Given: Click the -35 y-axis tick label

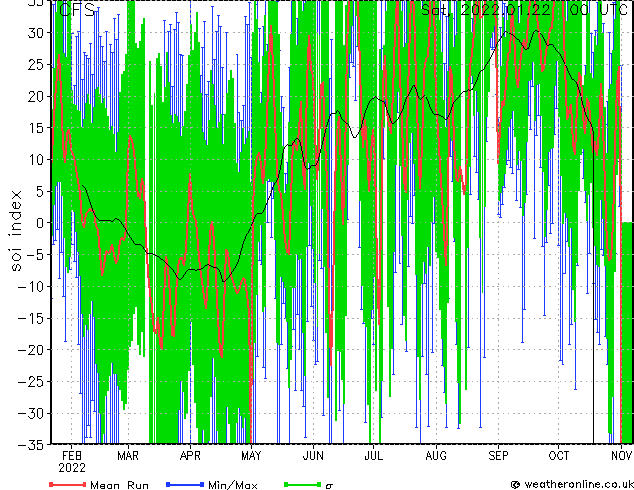Looking at the screenshot, I should click(x=31, y=445).
